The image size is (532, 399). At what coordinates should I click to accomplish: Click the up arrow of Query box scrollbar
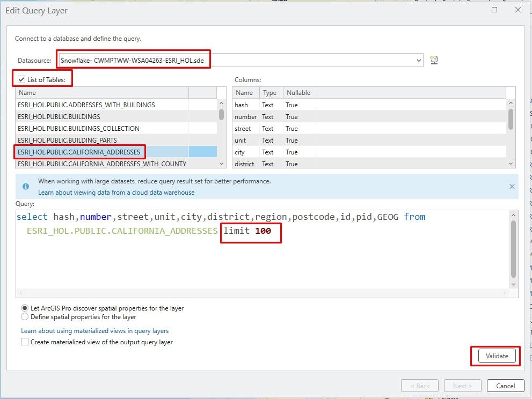[x=513, y=215]
